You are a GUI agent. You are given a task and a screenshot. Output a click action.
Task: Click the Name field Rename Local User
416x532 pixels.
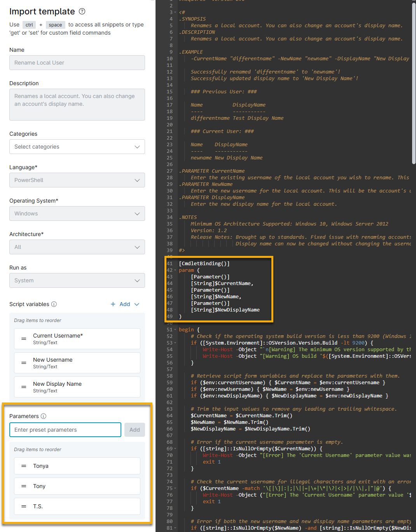click(x=77, y=63)
